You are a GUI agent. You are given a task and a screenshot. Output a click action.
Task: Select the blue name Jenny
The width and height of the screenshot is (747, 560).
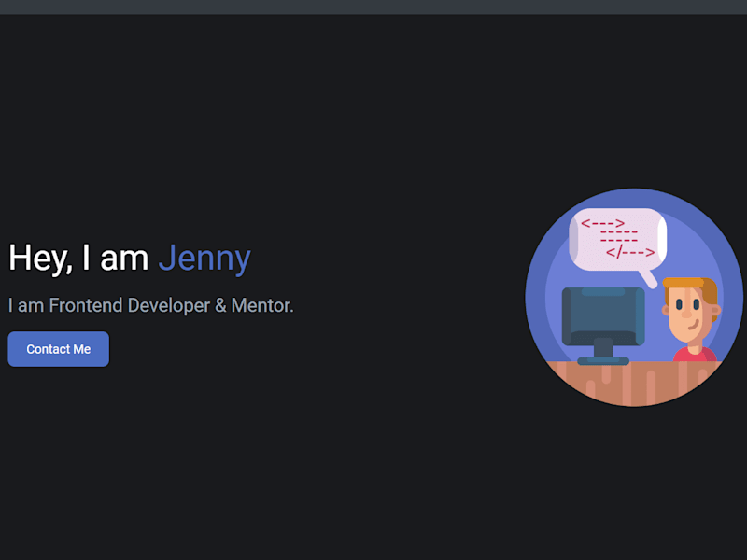point(204,259)
